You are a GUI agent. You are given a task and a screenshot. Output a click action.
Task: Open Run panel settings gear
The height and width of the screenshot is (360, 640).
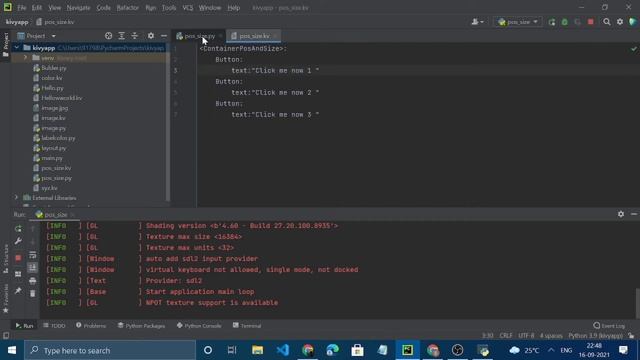point(621,214)
